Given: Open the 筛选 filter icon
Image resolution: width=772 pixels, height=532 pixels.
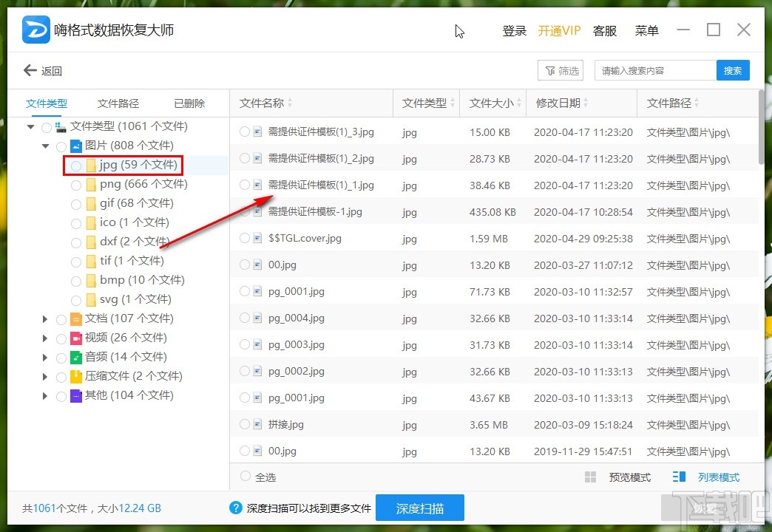Looking at the screenshot, I should click(x=561, y=69).
